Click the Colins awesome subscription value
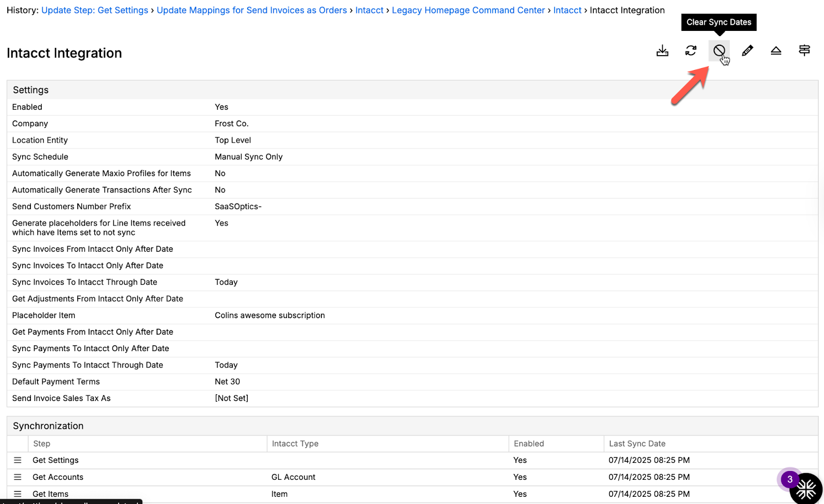Viewport: 824px width, 504px height. pyautogui.click(x=270, y=316)
